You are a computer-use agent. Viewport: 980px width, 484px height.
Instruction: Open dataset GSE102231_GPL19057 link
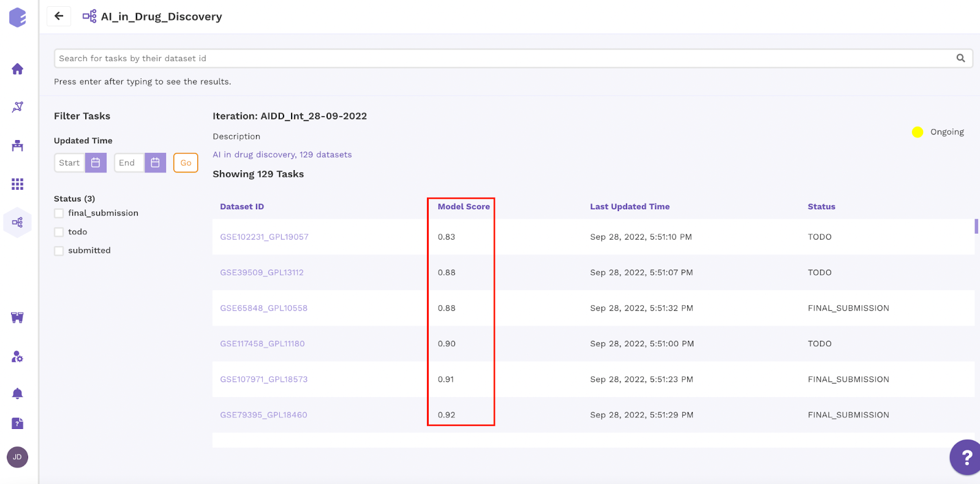tap(264, 237)
